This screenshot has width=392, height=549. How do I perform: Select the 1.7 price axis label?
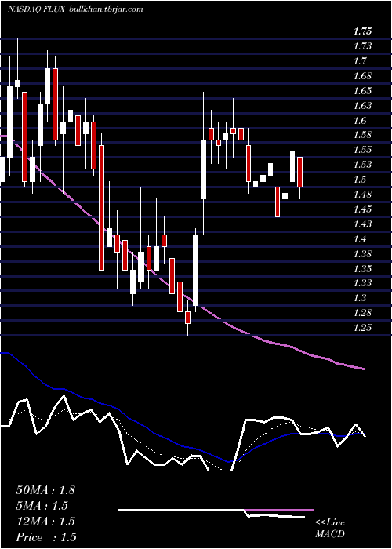coord(360,61)
